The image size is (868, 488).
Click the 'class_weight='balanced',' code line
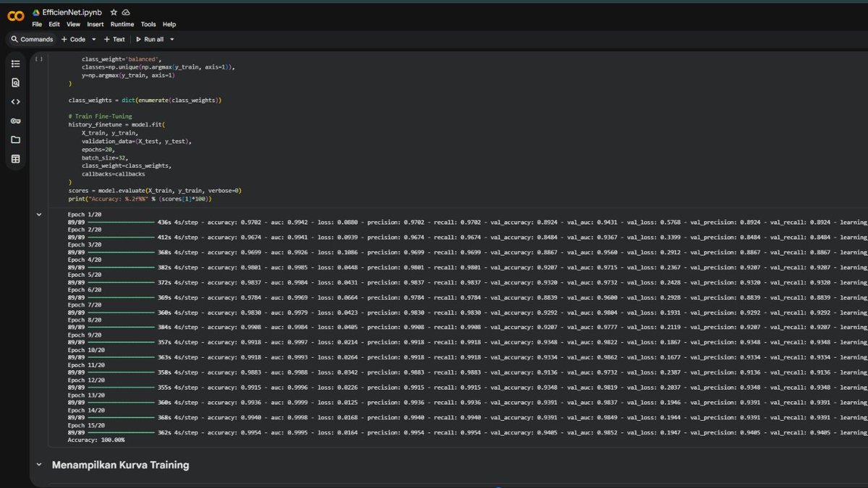(x=120, y=59)
